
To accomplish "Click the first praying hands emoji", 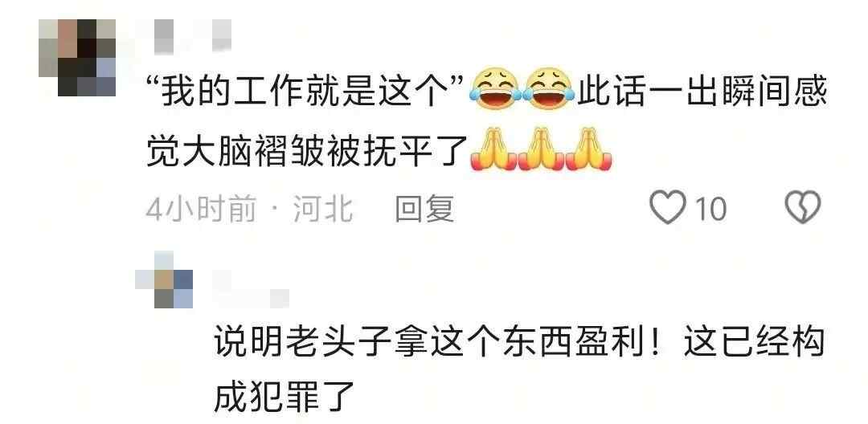I will click(493, 150).
